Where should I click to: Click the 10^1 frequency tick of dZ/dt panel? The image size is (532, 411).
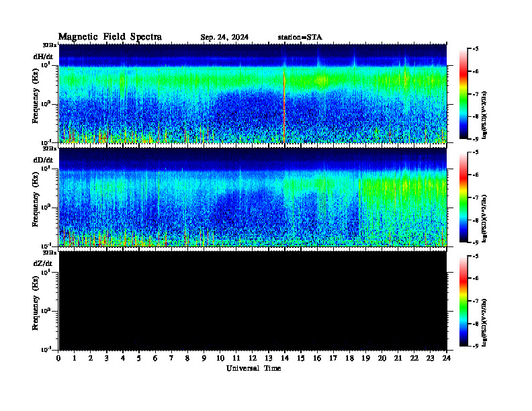coord(45,272)
